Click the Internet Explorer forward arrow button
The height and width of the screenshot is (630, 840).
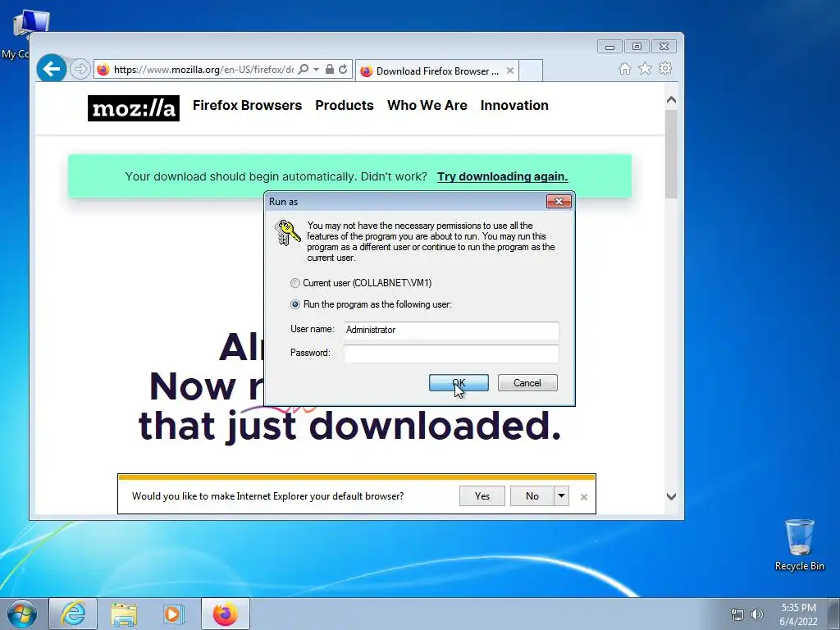click(x=80, y=70)
